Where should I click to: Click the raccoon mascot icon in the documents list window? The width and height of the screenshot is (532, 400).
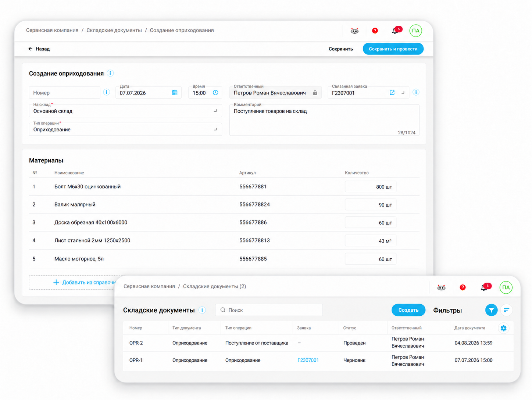click(x=441, y=287)
